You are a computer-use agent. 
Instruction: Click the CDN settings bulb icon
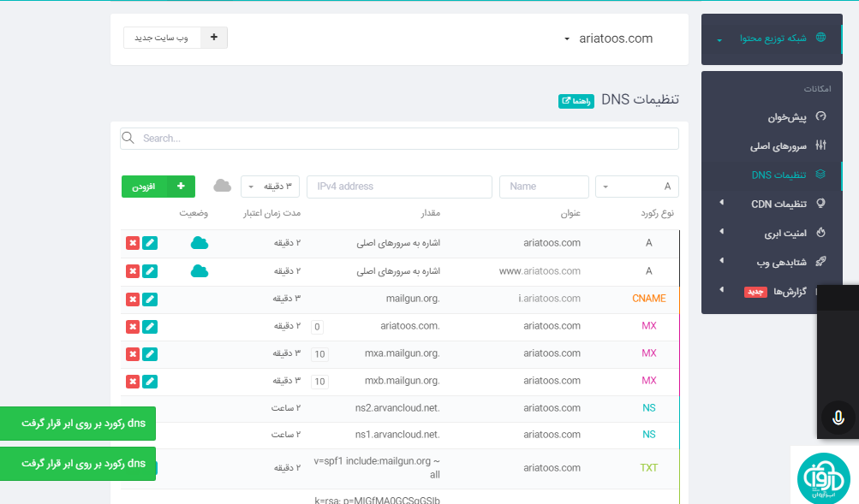point(820,203)
